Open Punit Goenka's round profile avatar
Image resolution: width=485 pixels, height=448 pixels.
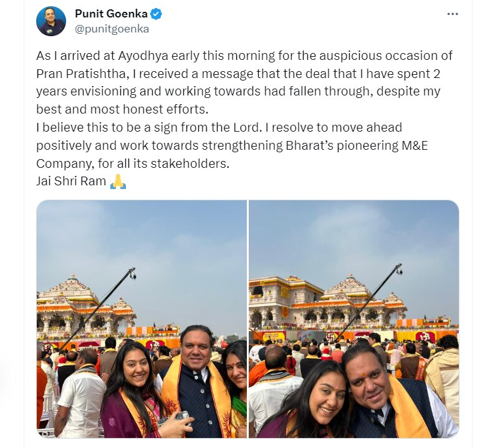51,21
